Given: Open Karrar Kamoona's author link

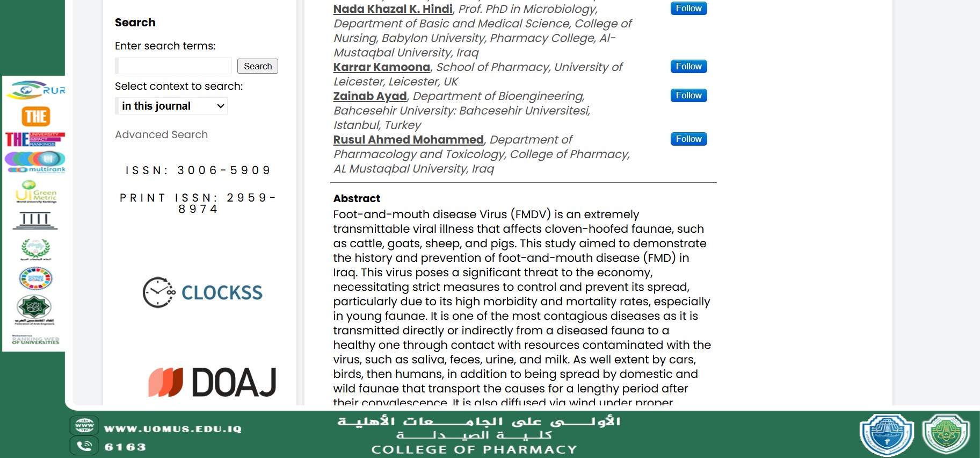Looking at the screenshot, I should [381, 67].
